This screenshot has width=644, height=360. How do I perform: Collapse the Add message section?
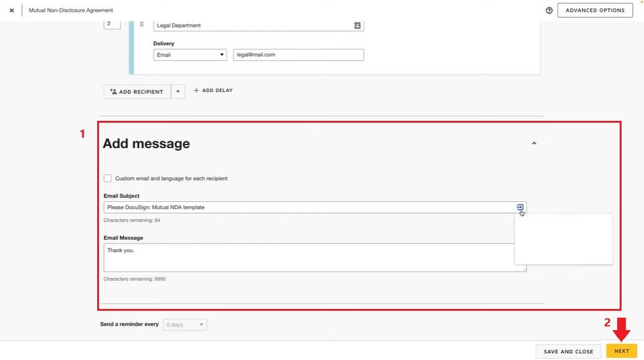[x=534, y=143]
